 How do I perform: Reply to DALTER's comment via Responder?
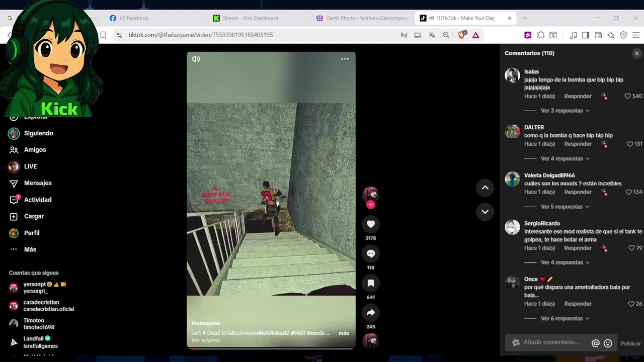point(578,144)
